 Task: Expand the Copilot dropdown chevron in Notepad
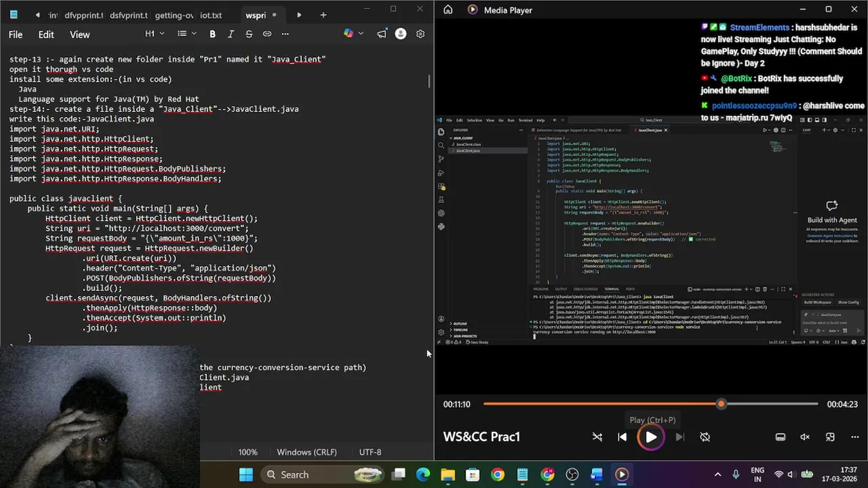tap(361, 34)
